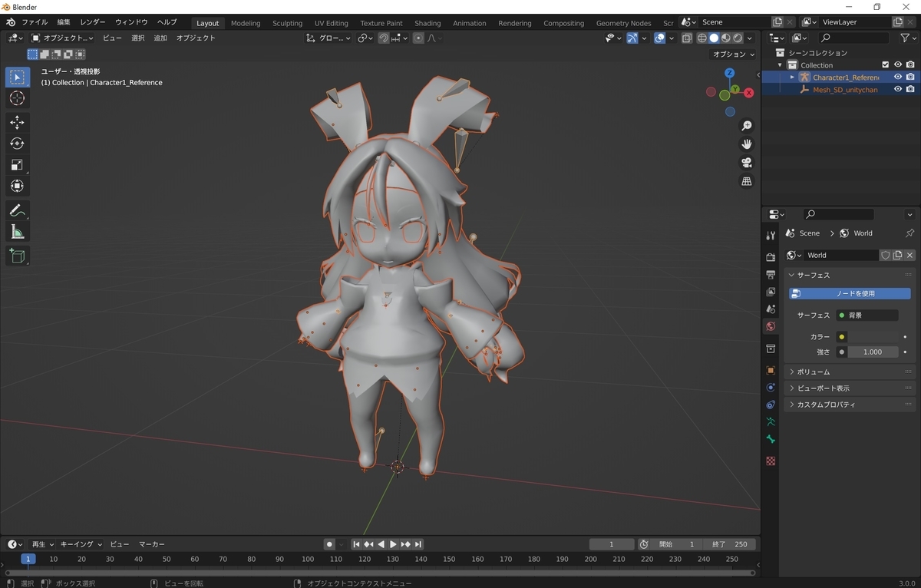Select the Box Select tool in the toolbar
The height and width of the screenshot is (588, 921).
18,77
